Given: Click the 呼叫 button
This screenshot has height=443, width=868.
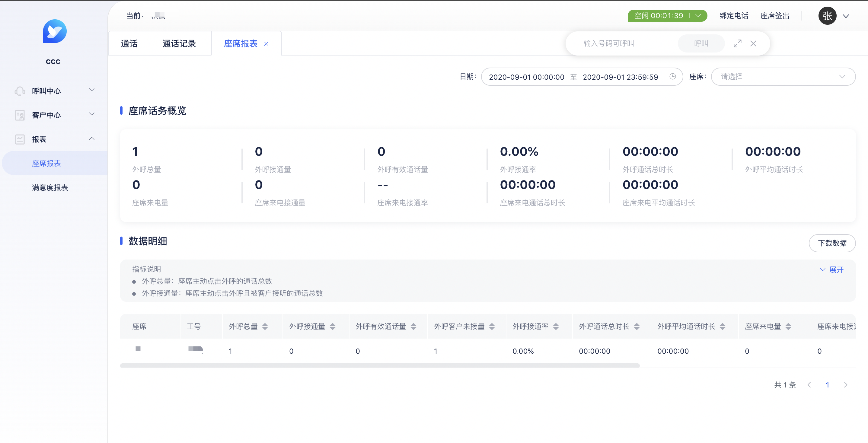Looking at the screenshot, I should point(701,43).
